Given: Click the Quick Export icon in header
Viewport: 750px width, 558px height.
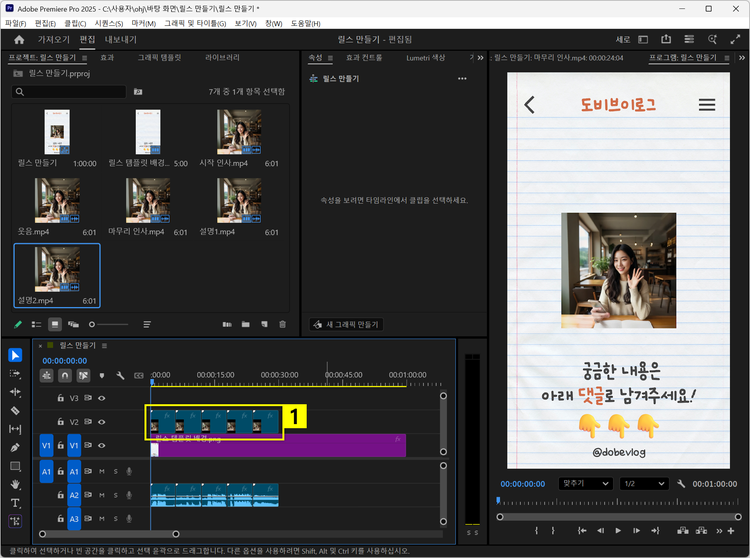Looking at the screenshot, I should (x=667, y=40).
